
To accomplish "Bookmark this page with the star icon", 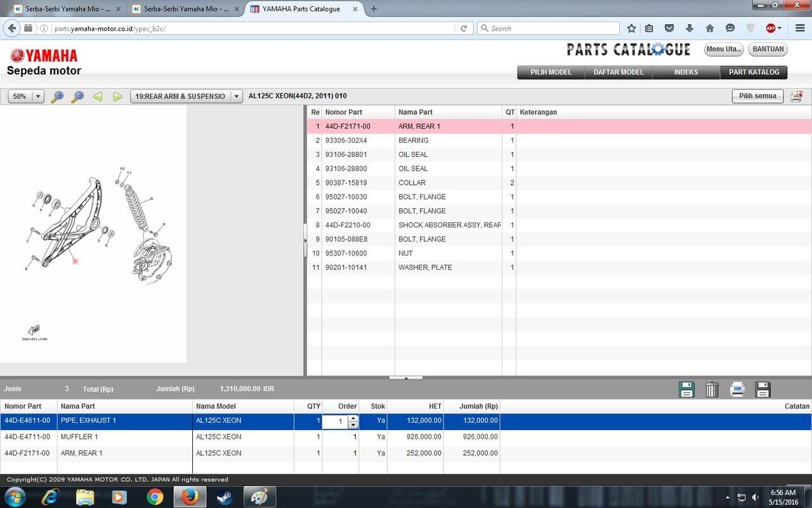I will point(631,29).
